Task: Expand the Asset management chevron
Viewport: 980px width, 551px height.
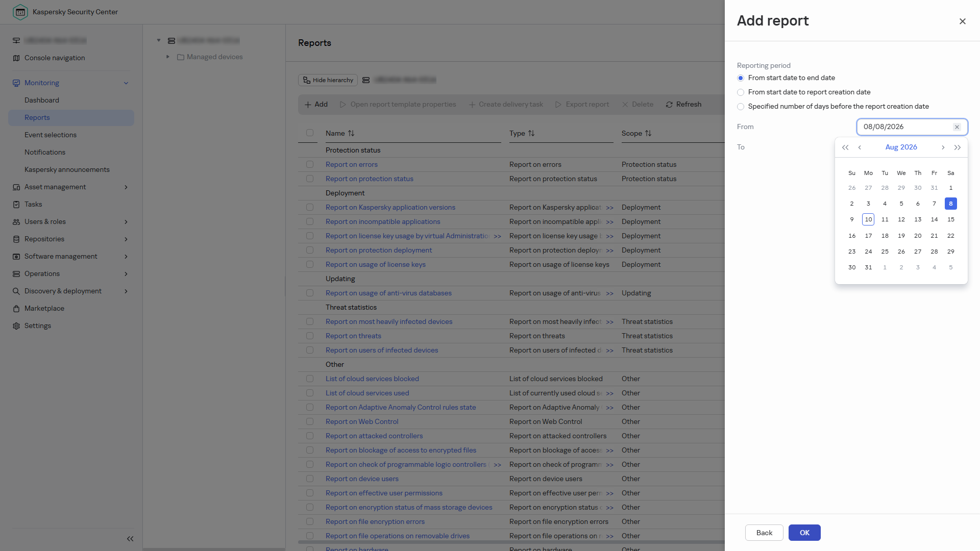Action: pos(126,187)
